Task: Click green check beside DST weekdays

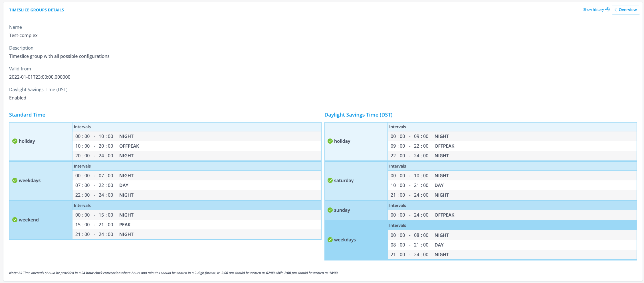Action: click(330, 240)
